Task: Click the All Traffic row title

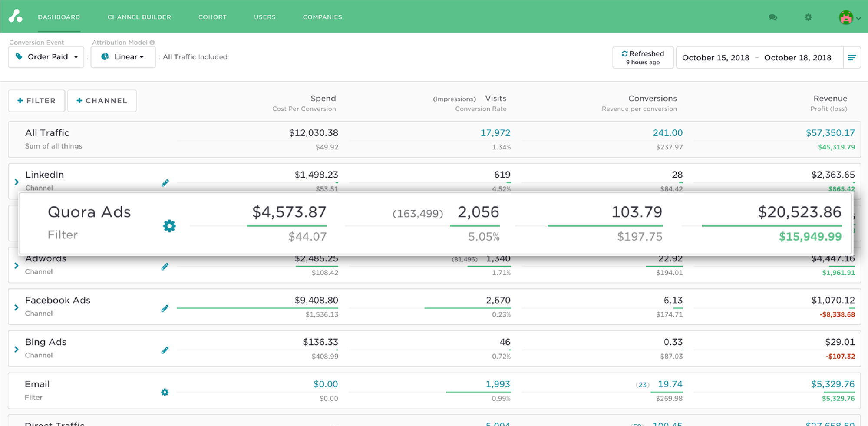Action: tap(47, 133)
